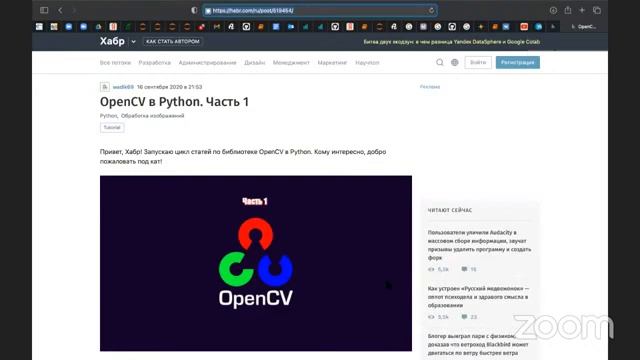Image resolution: width=640 pixels, height=360 pixels.
Task: Go back with the Safari back arrow
Action: 60,10
